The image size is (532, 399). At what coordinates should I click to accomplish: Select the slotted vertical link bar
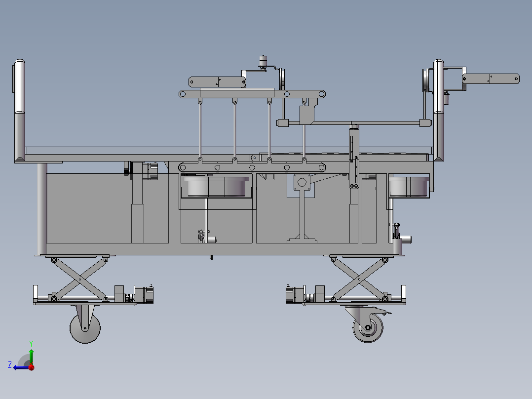coord(354,159)
